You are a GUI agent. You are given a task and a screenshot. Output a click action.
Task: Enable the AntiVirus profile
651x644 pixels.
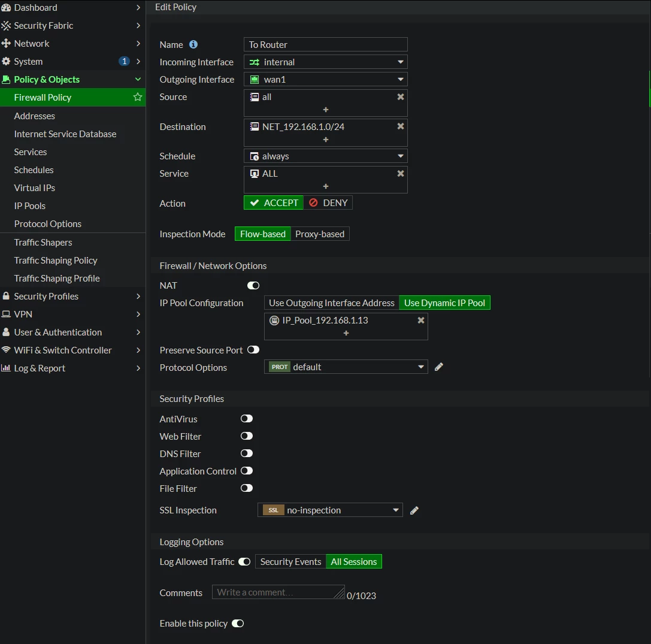[x=247, y=419]
